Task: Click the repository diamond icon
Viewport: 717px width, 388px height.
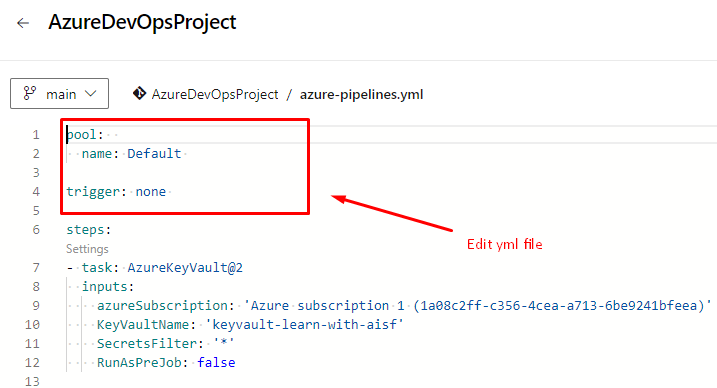Action: click(x=139, y=93)
